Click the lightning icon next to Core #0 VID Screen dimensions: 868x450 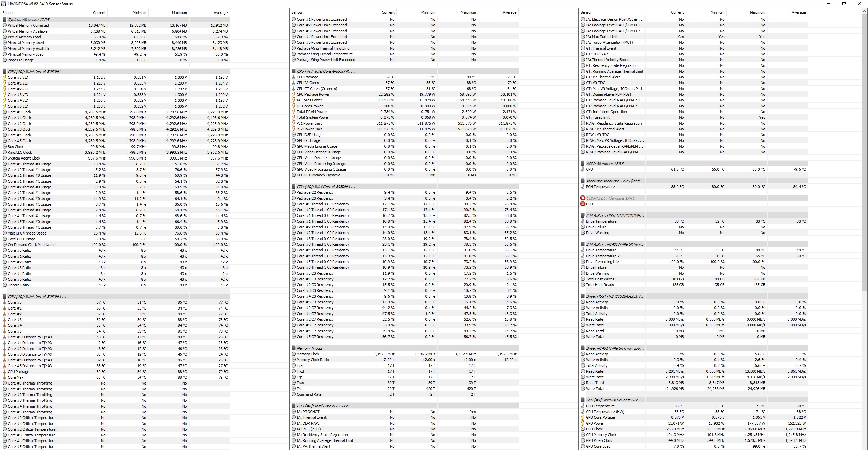click(5, 77)
